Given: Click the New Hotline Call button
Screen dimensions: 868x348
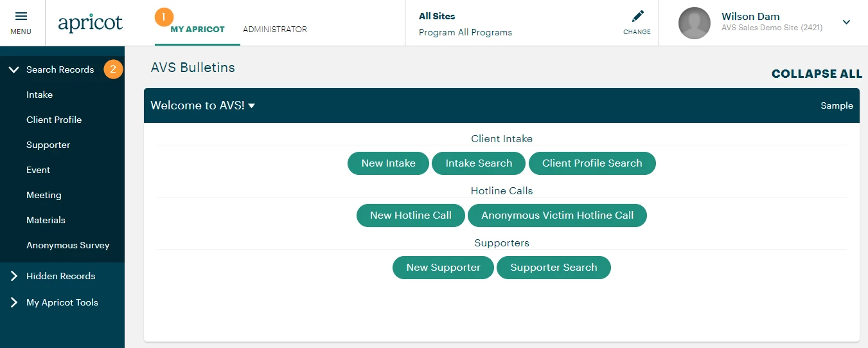Looking at the screenshot, I should pos(411,215).
